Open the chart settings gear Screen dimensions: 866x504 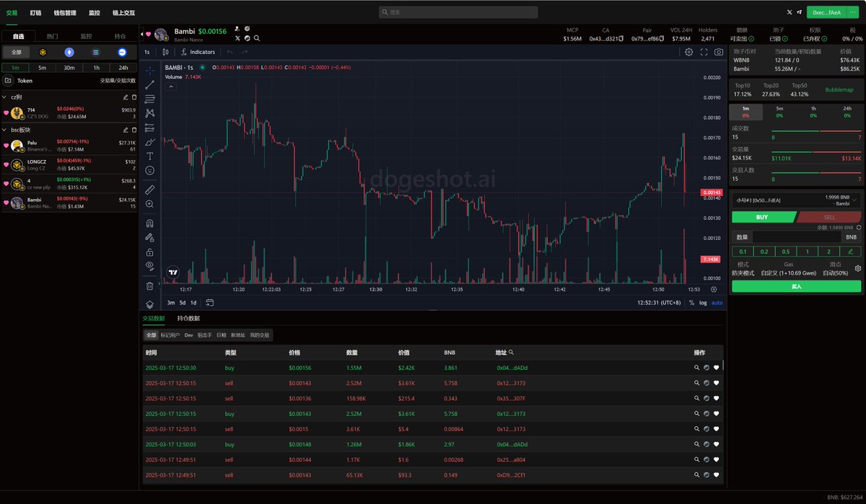(689, 52)
